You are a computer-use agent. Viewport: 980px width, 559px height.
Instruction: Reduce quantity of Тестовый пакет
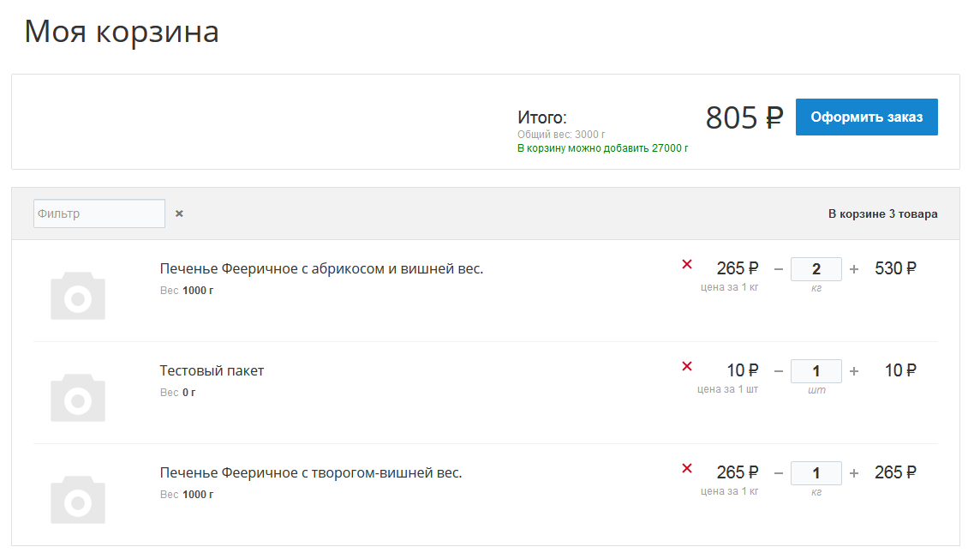[779, 371]
